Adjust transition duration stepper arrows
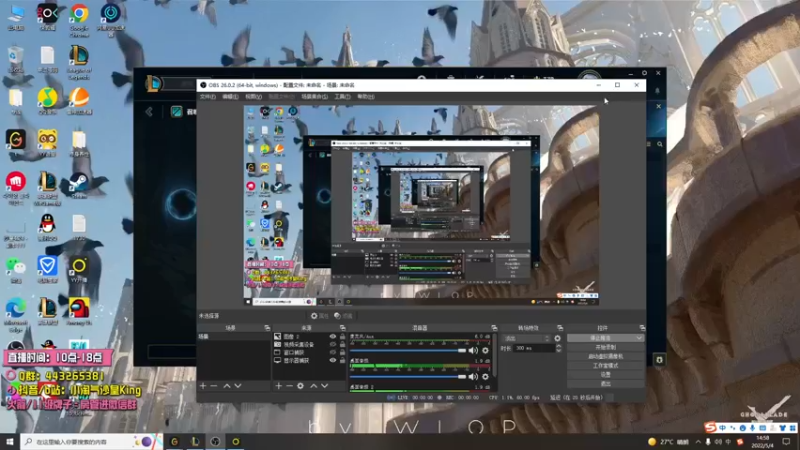This screenshot has height=450, width=800. pyautogui.click(x=558, y=348)
